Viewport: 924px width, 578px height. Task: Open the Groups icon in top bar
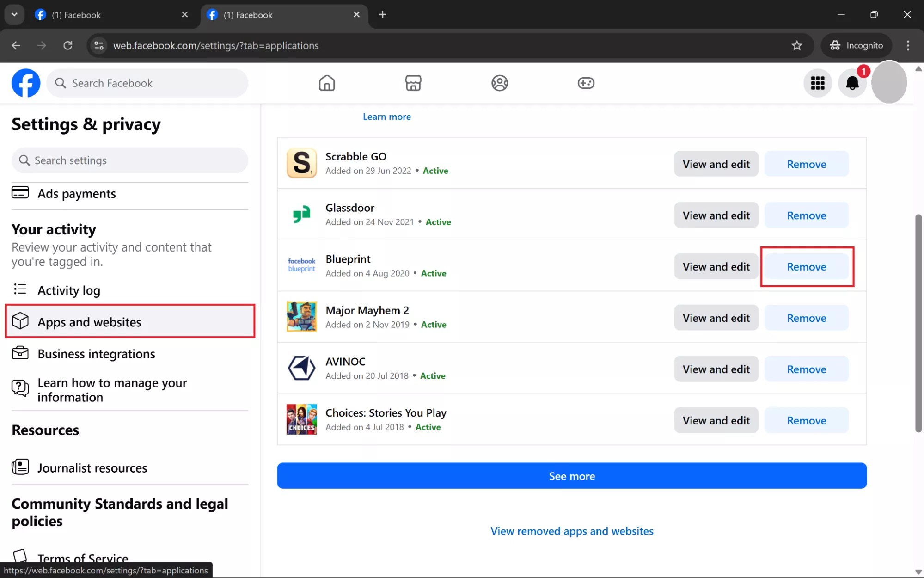499,83
